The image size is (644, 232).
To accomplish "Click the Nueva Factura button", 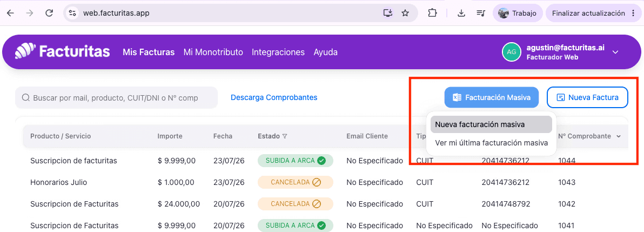I will (587, 97).
